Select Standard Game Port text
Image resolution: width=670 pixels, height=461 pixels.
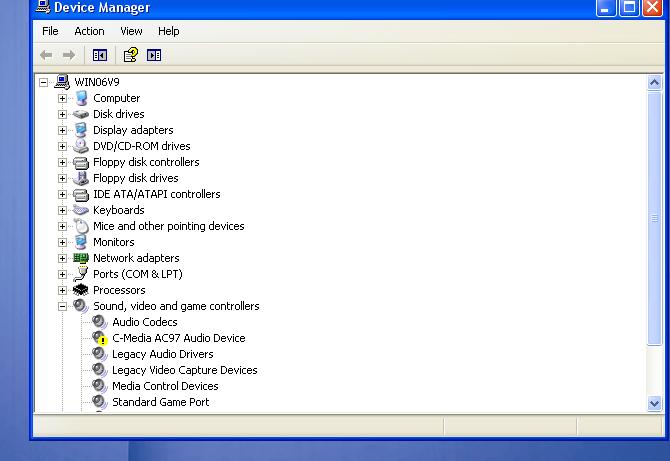(161, 402)
